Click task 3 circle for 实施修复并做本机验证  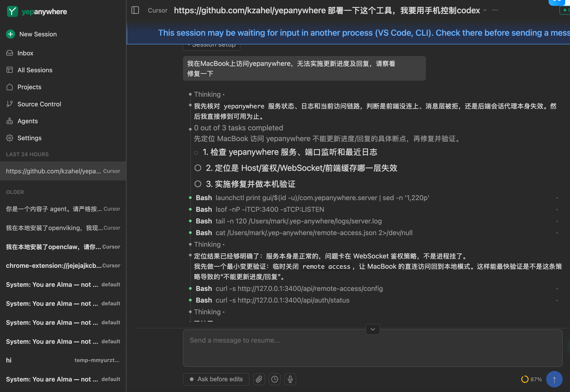click(198, 184)
